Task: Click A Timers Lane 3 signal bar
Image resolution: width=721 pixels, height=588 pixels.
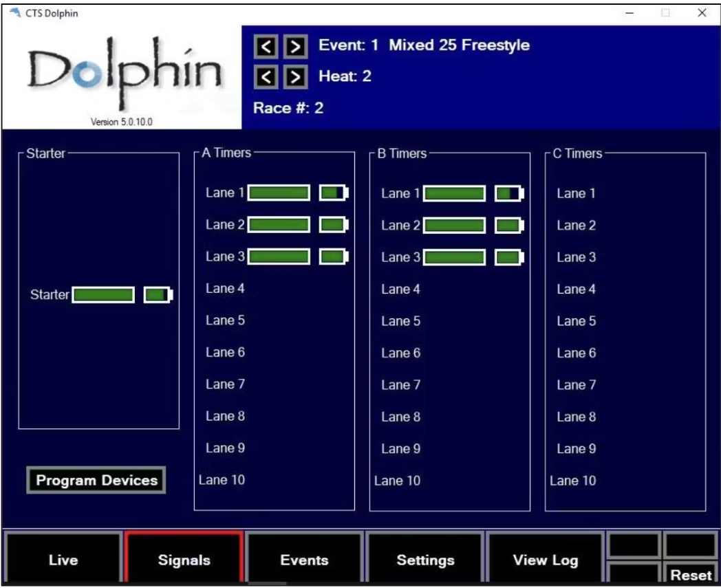Action: point(279,257)
